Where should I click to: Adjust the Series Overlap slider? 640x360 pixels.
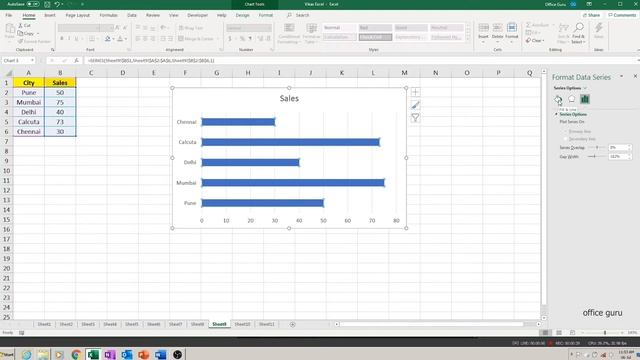click(596, 147)
